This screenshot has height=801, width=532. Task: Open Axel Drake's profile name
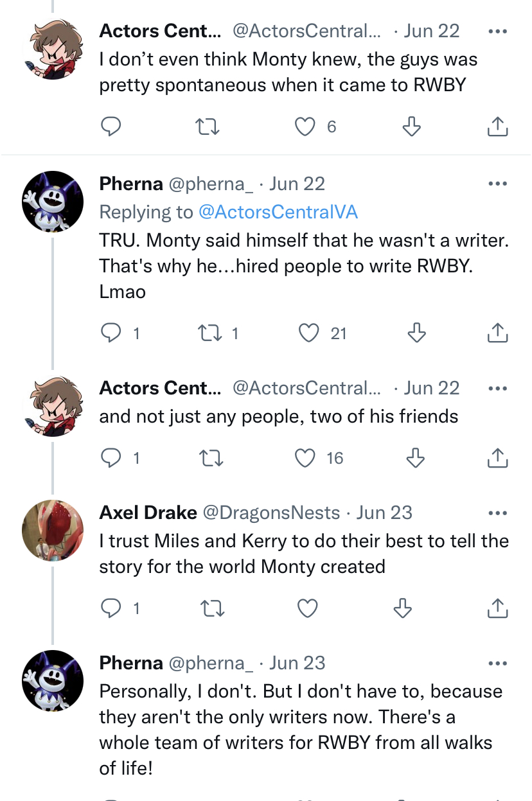[x=148, y=513]
